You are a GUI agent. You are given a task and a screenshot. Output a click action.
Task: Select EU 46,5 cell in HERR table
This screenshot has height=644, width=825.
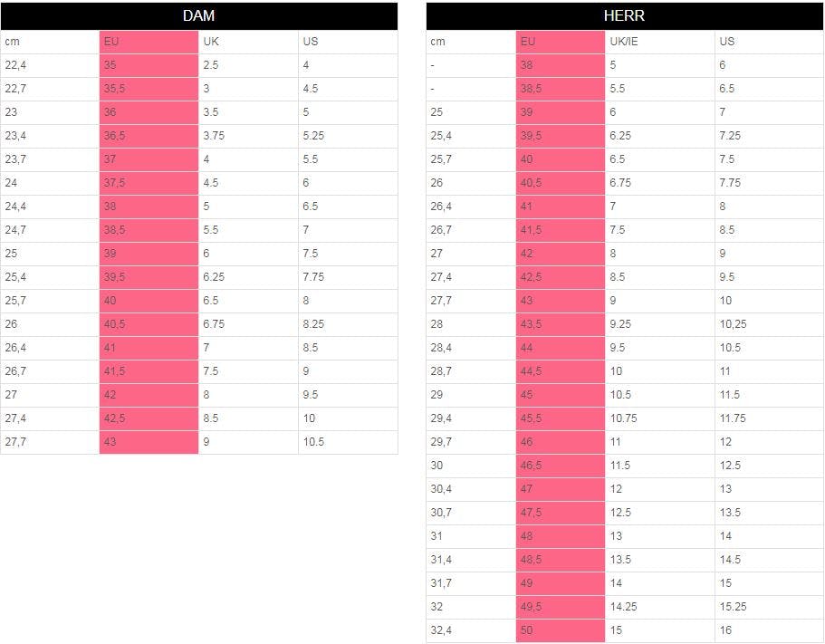pos(561,466)
